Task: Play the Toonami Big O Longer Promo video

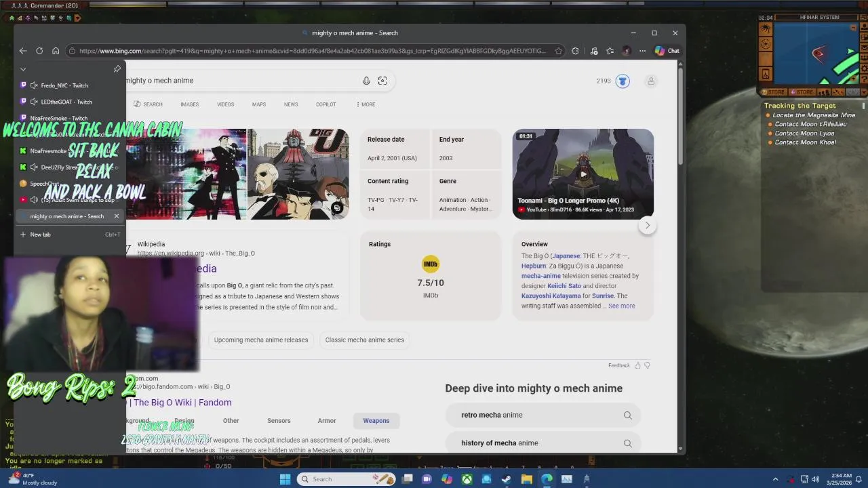Action: tap(583, 174)
